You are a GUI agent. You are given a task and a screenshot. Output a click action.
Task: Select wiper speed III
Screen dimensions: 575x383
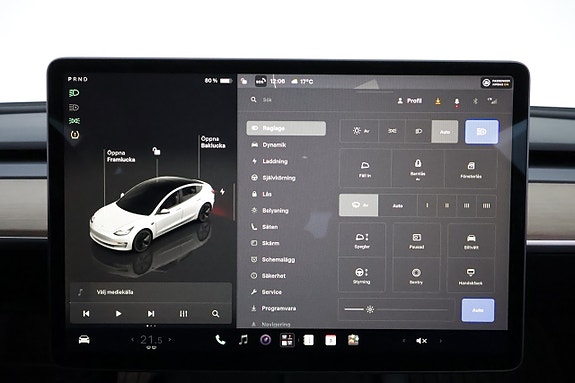click(x=466, y=205)
